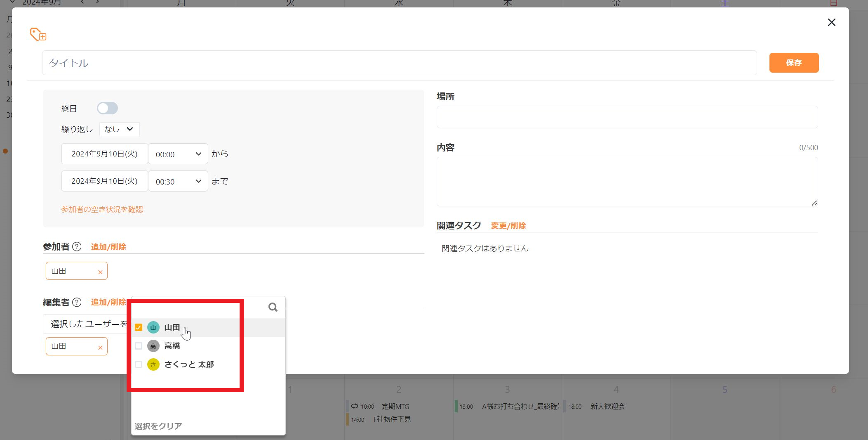Viewport: 868px width, 440px height.
Task: Click the search magnifier icon in user dropdown
Action: click(273, 307)
